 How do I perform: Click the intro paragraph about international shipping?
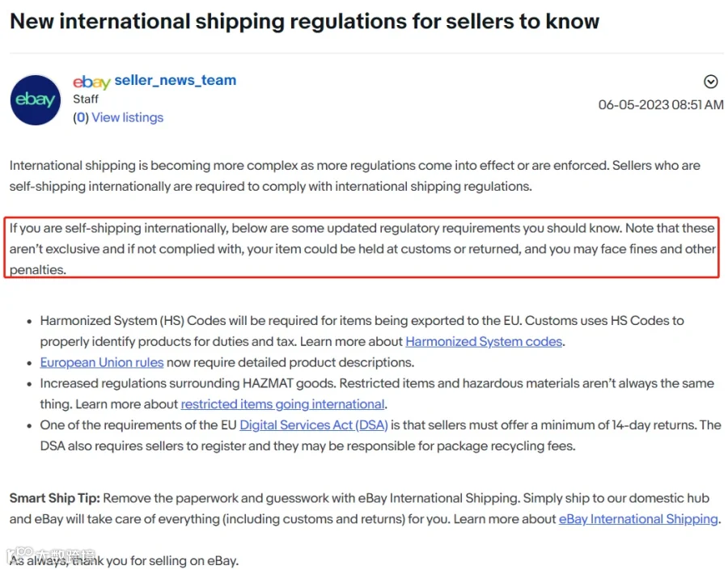point(355,176)
